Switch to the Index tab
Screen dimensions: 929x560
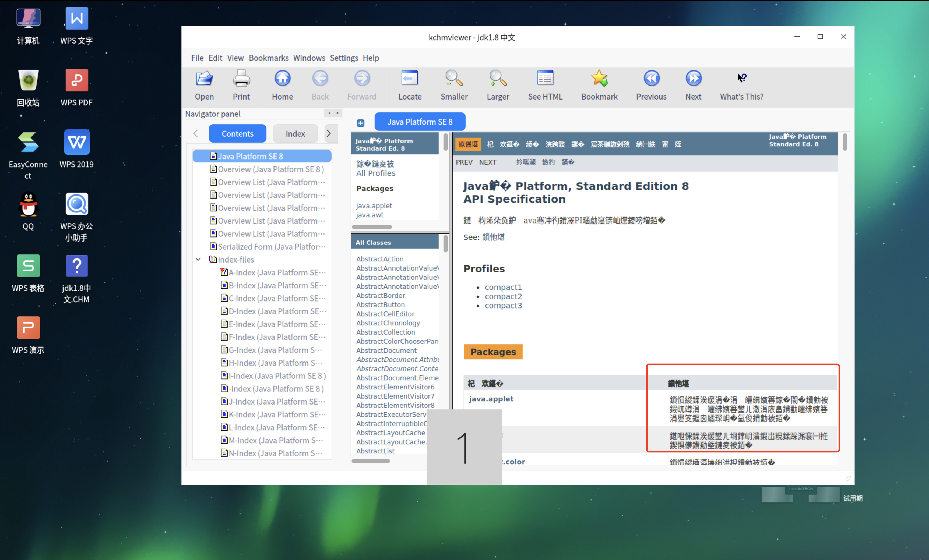295,134
